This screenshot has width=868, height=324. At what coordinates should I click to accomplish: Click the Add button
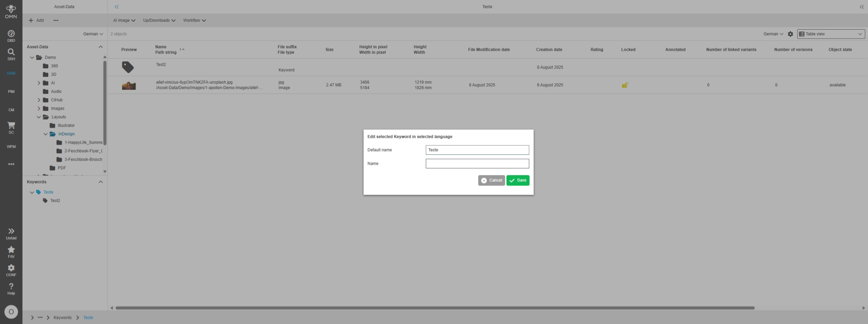(x=36, y=20)
